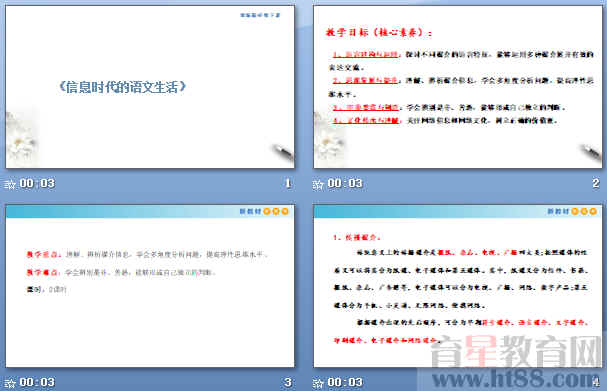Click the transition star icon under slide 4

tap(318, 383)
